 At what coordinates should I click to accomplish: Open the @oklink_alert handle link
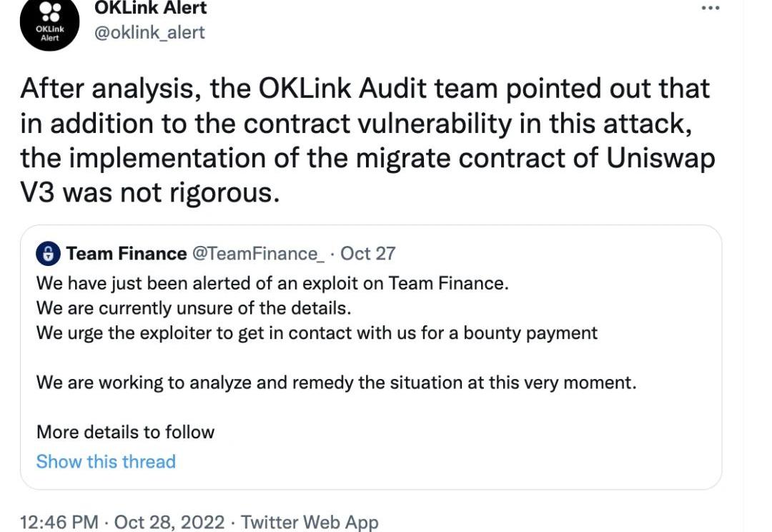click(x=149, y=32)
